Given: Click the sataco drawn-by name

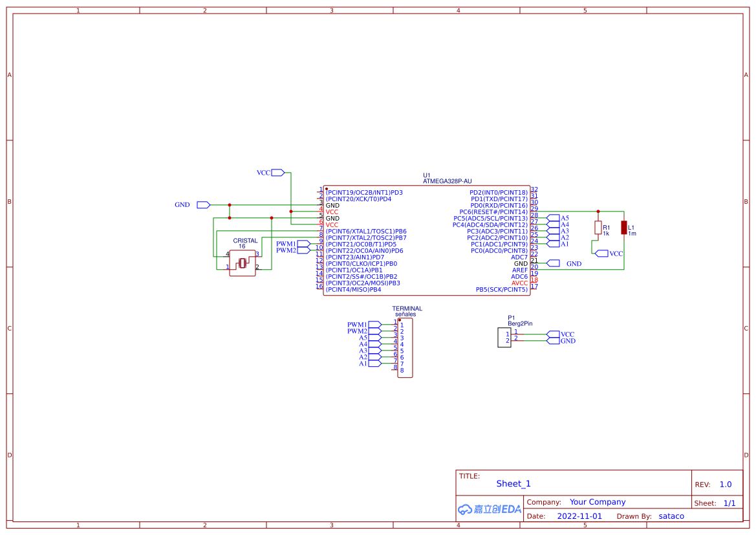Looking at the screenshot, I should click(x=671, y=516).
